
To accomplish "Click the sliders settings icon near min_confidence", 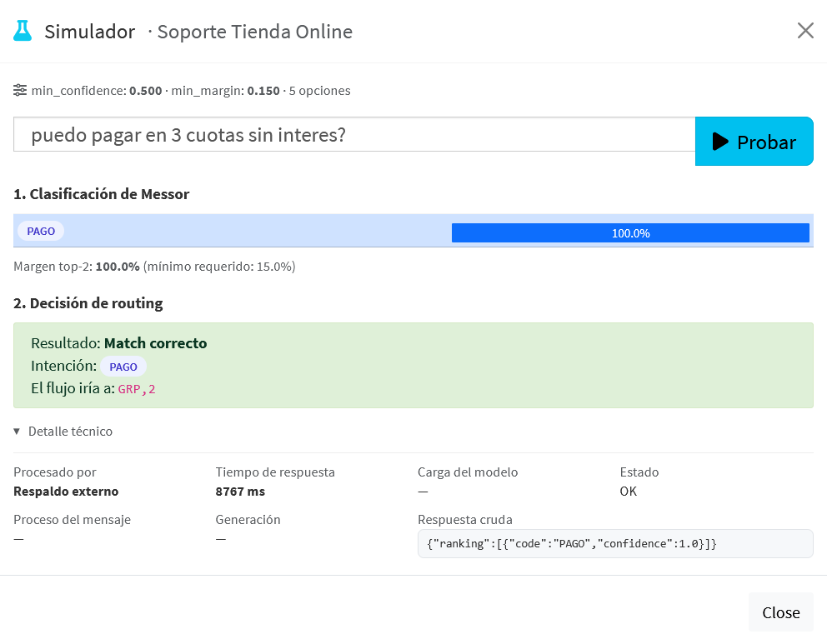I will point(20,91).
